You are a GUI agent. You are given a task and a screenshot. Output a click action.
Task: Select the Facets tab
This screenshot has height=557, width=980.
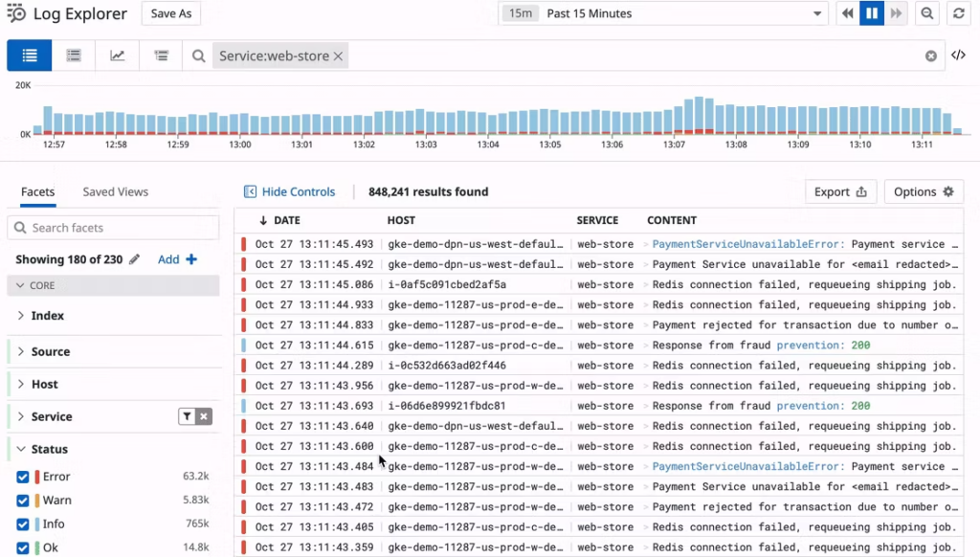(37, 192)
